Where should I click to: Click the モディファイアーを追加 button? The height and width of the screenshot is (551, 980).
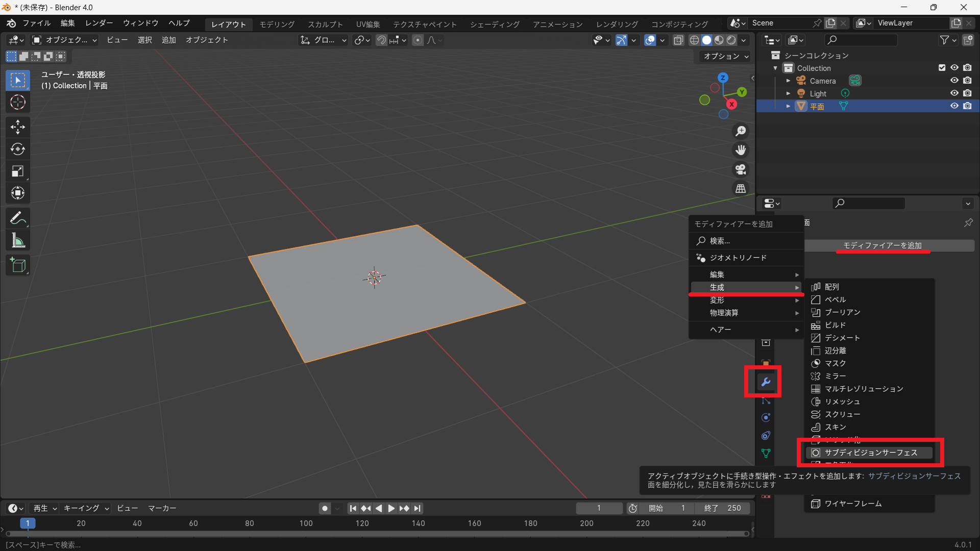pyautogui.click(x=882, y=245)
